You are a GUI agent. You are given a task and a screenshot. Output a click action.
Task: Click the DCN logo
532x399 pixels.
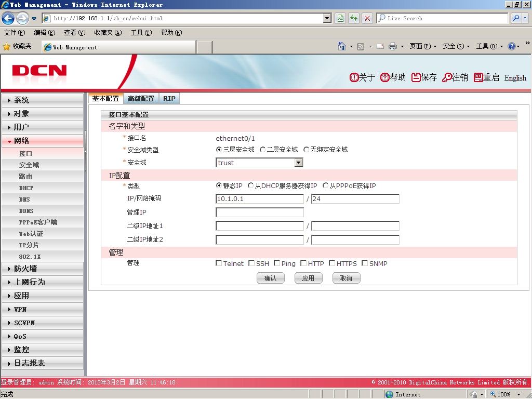39,71
